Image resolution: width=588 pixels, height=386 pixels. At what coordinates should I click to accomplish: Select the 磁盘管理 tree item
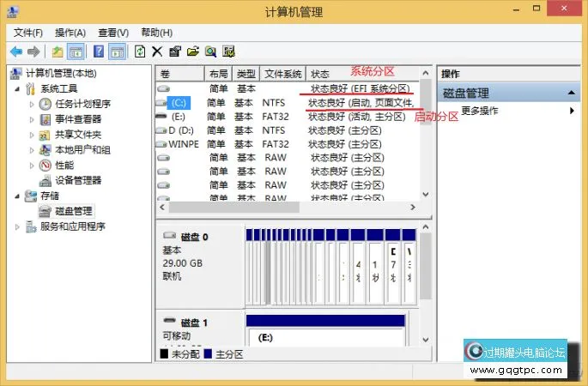click(74, 211)
